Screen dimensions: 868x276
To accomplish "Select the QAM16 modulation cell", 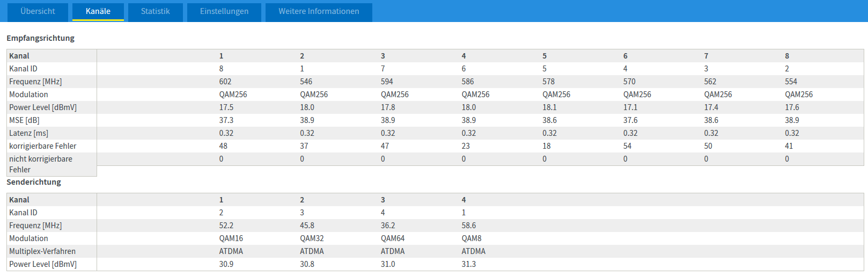I will point(231,238).
